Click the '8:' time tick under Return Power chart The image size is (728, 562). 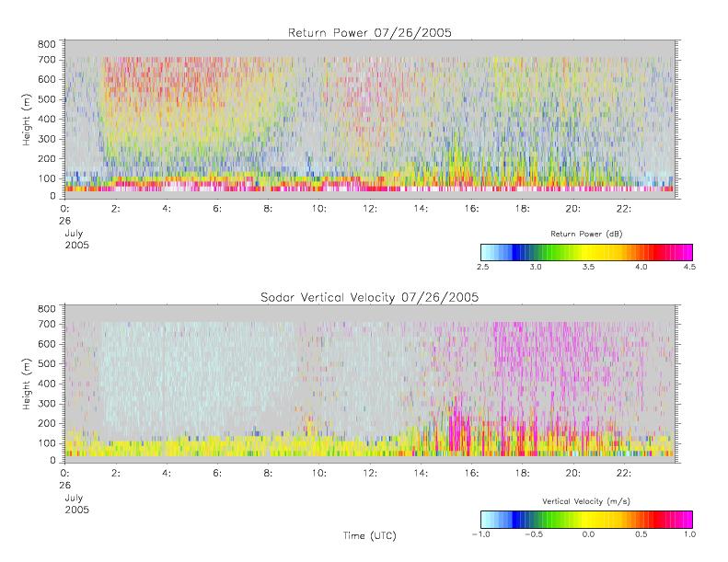(x=268, y=209)
